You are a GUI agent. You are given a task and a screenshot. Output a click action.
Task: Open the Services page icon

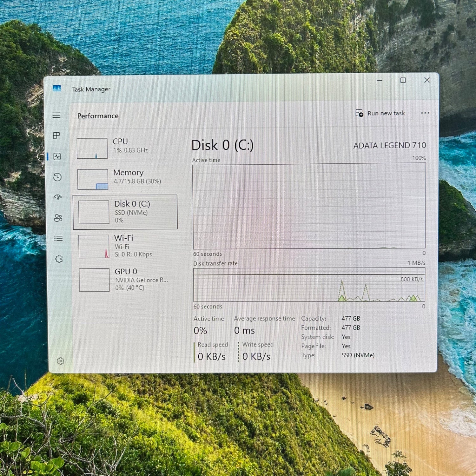coord(59,259)
